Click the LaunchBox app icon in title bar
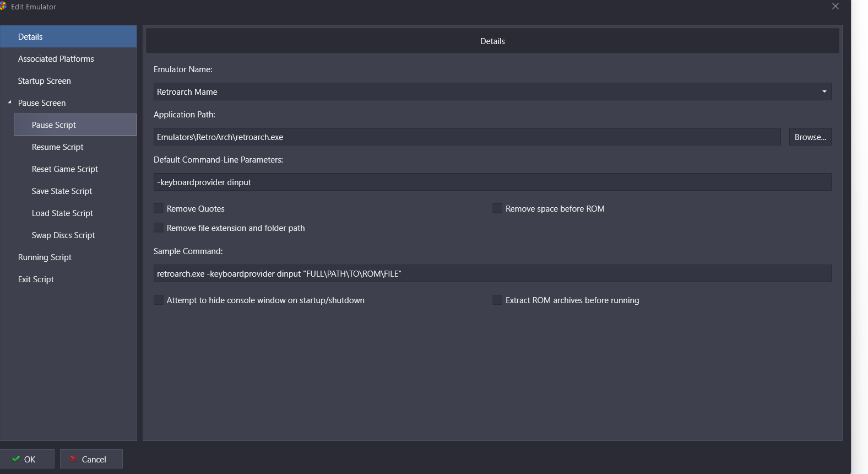The image size is (868, 474). coord(3,7)
